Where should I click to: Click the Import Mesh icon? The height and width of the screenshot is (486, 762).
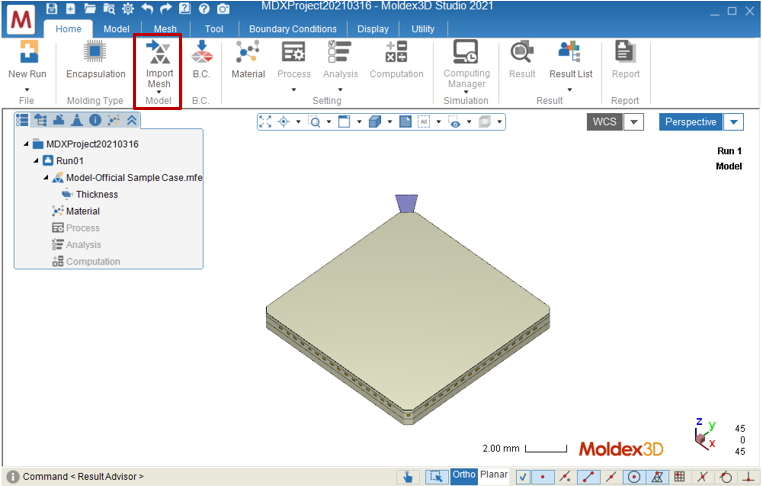(x=159, y=52)
